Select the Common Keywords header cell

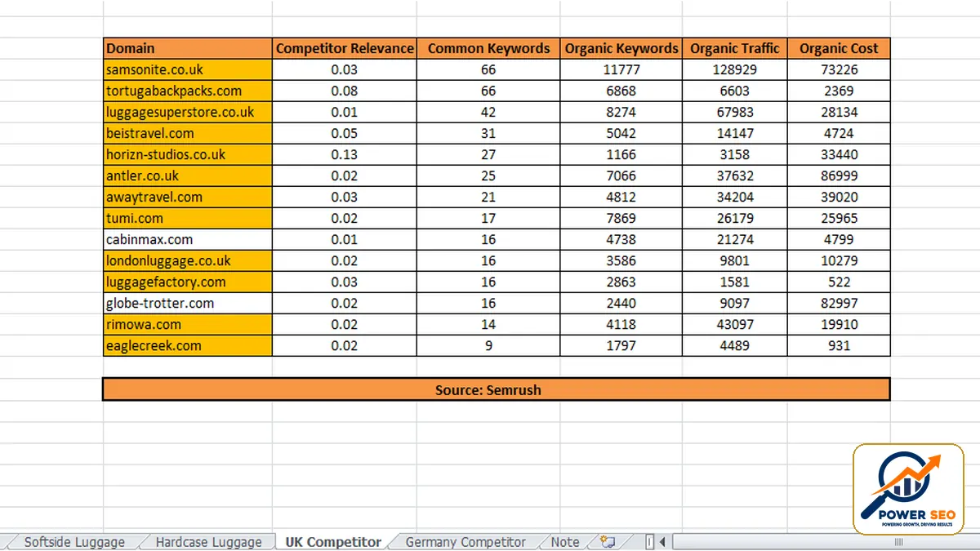[x=489, y=48]
